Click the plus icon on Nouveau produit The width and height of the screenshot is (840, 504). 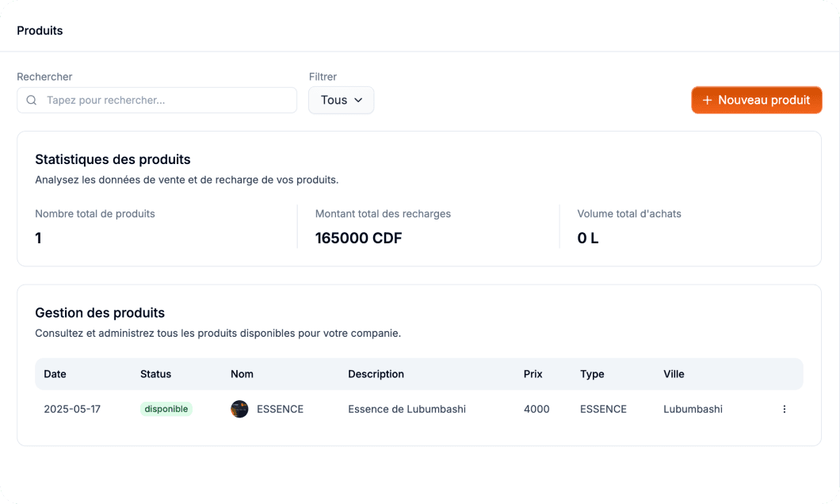tap(707, 101)
